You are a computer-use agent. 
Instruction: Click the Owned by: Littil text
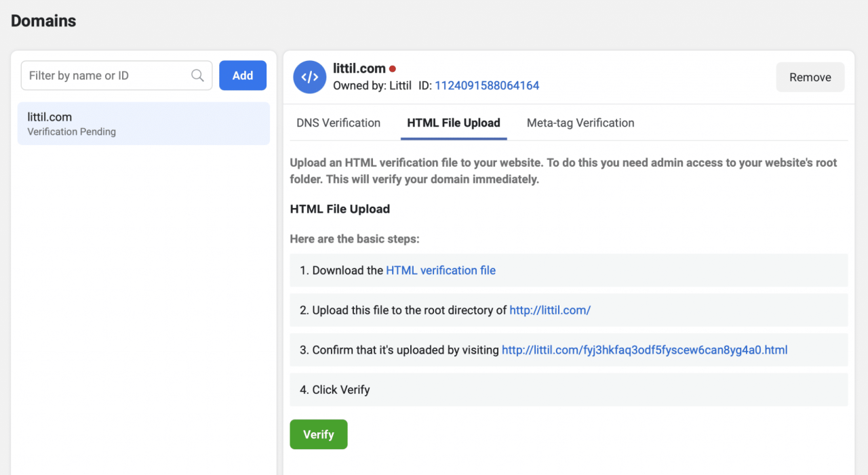pos(372,85)
